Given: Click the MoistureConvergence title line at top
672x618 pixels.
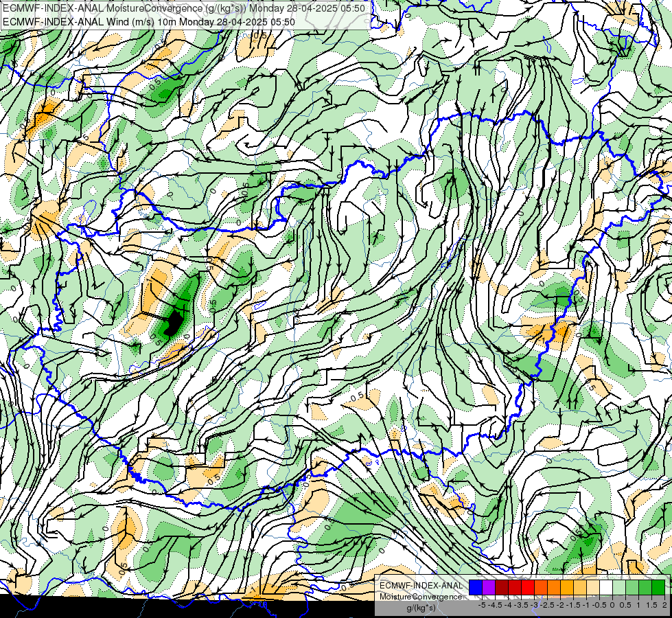Looking at the screenshot, I should (184, 8).
